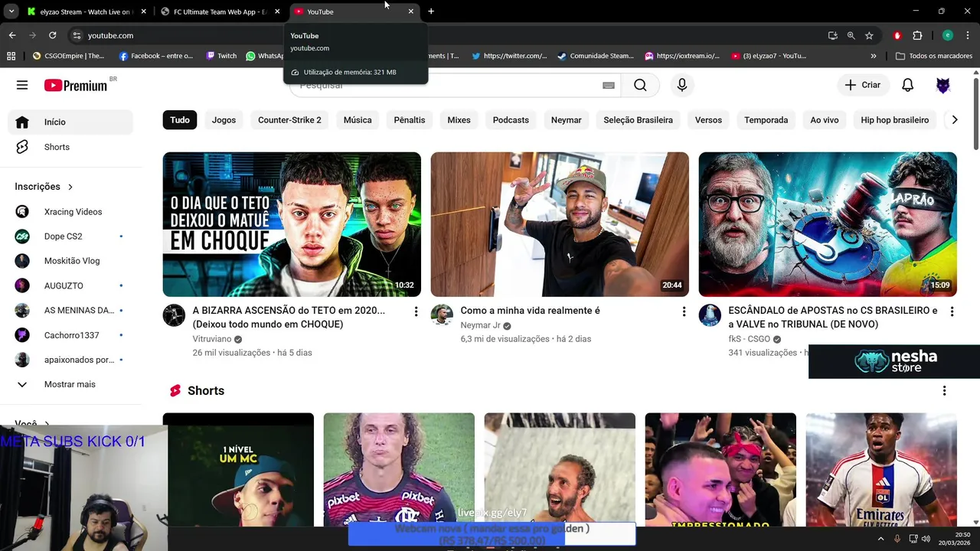
Task: Expand the Inscrições section arrow
Action: point(70,187)
